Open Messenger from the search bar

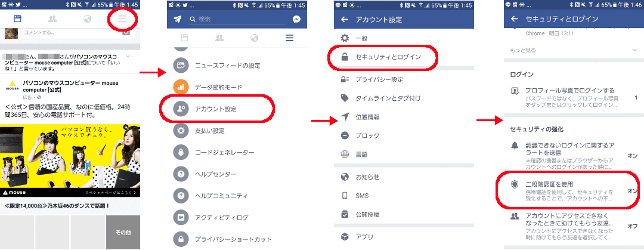tap(296, 19)
